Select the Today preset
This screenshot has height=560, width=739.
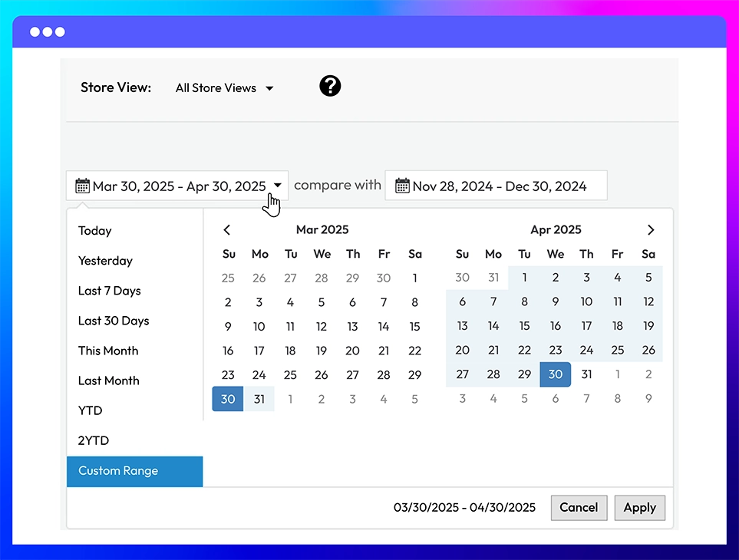94,231
